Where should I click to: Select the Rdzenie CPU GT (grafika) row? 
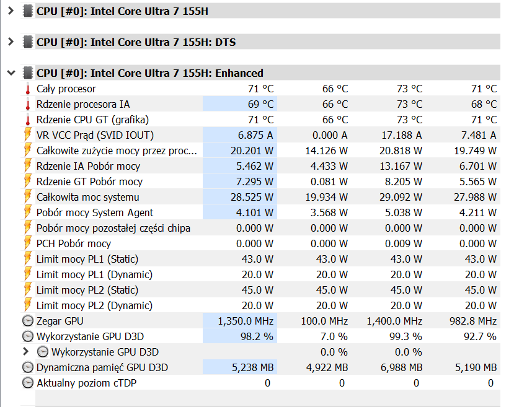point(92,120)
